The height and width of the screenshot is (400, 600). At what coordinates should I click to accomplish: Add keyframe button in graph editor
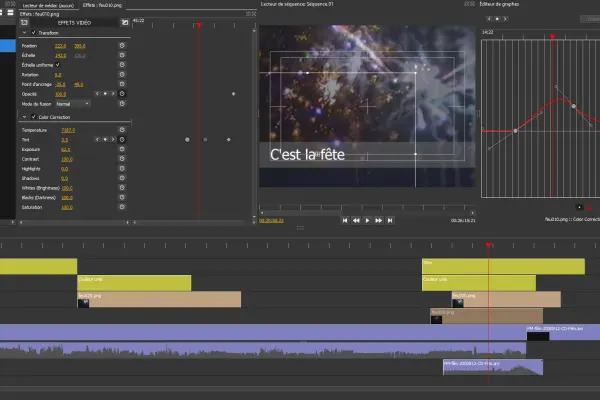(497, 19)
